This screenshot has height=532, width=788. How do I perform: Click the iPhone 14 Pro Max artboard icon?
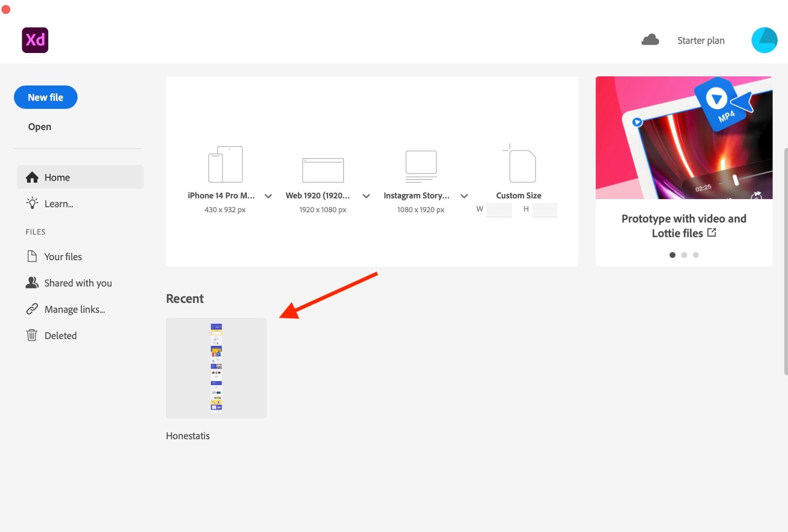click(x=225, y=164)
